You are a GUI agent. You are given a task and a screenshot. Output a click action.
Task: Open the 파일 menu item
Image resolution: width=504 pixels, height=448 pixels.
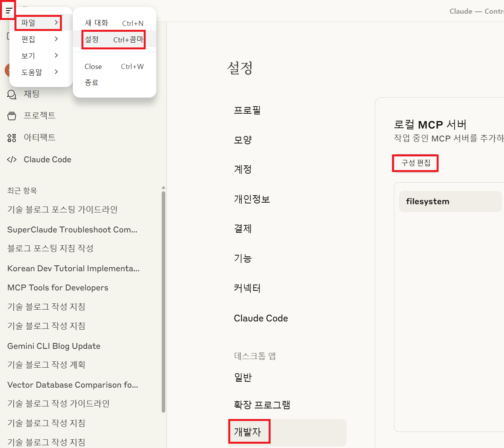(x=41, y=23)
